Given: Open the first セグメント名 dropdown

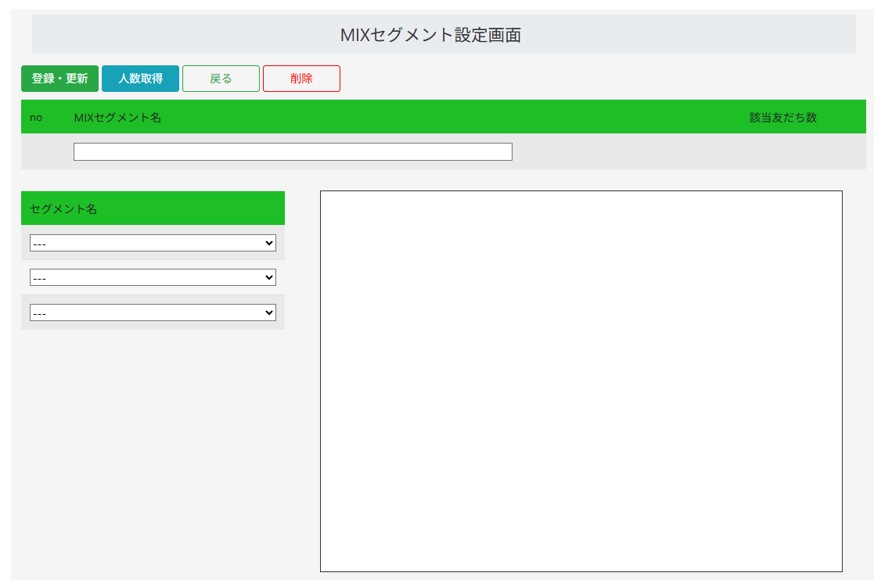Looking at the screenshot, I should coord(153,243).
